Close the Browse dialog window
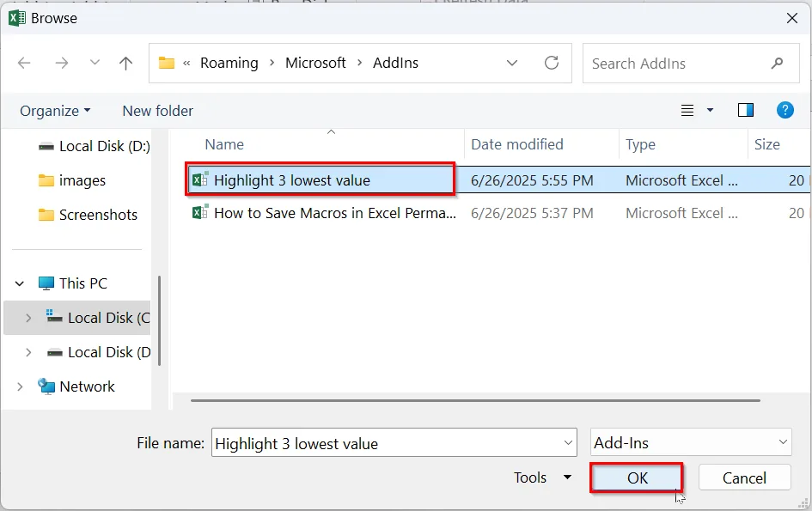812x511 pixels. pos(791,18)
